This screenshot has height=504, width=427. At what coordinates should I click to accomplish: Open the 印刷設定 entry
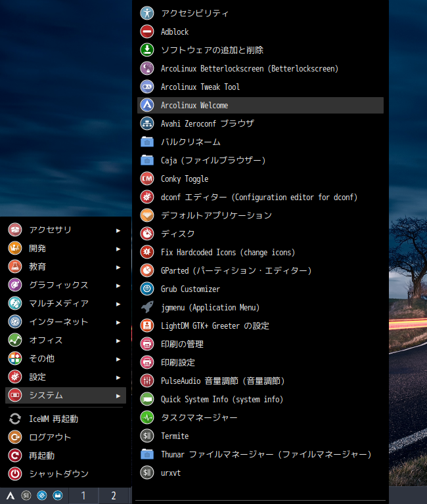coord(260,362)
